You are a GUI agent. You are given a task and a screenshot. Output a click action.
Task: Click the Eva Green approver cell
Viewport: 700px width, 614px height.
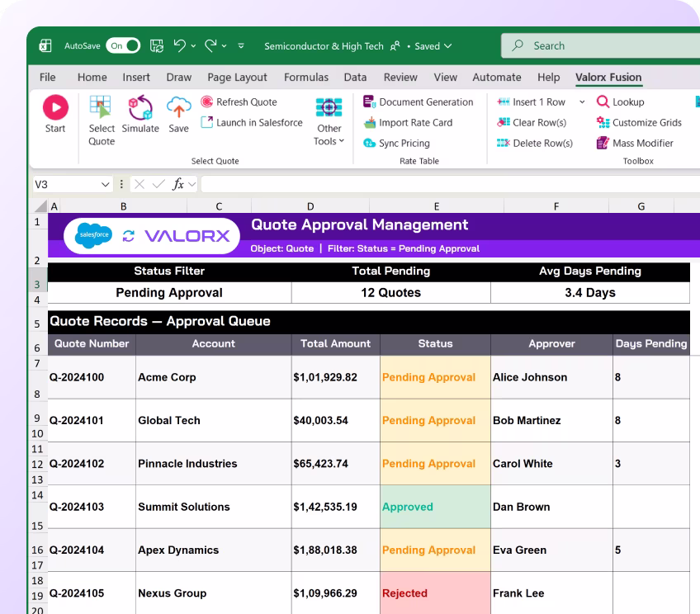[x=551, y=550]
